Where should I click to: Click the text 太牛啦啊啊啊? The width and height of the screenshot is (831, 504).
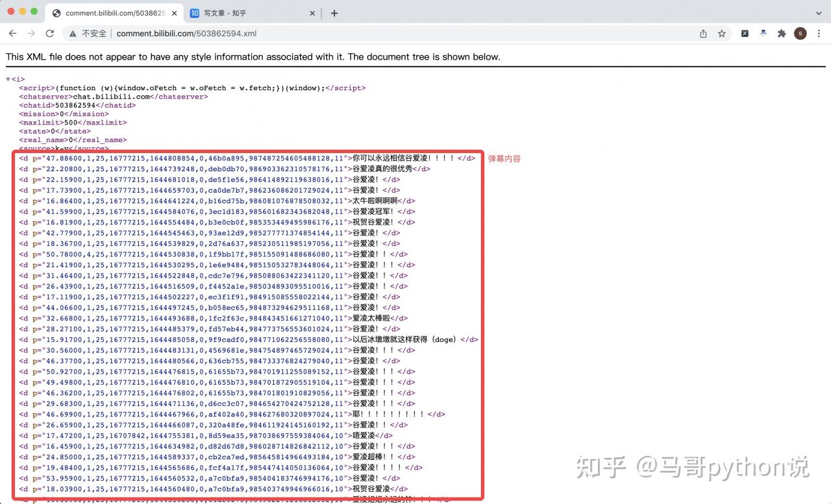click(x=375, y=200)
